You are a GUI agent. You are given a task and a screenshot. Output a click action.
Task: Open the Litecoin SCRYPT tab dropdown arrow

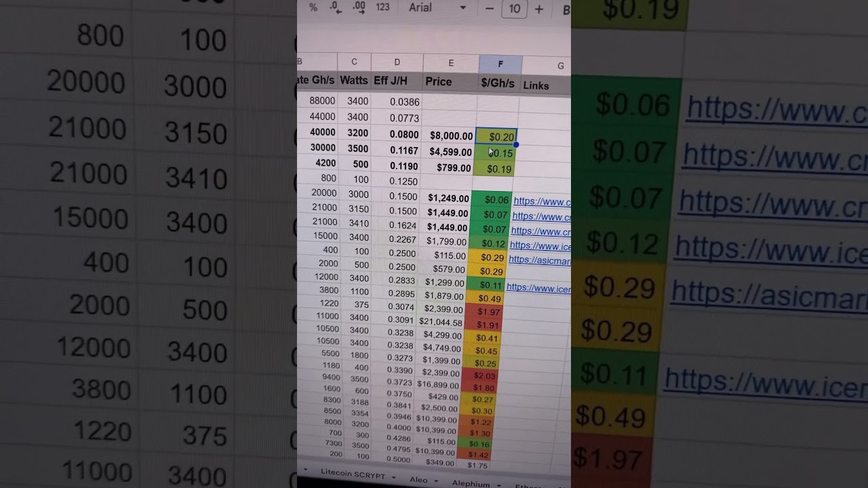[x=393, y=477]
